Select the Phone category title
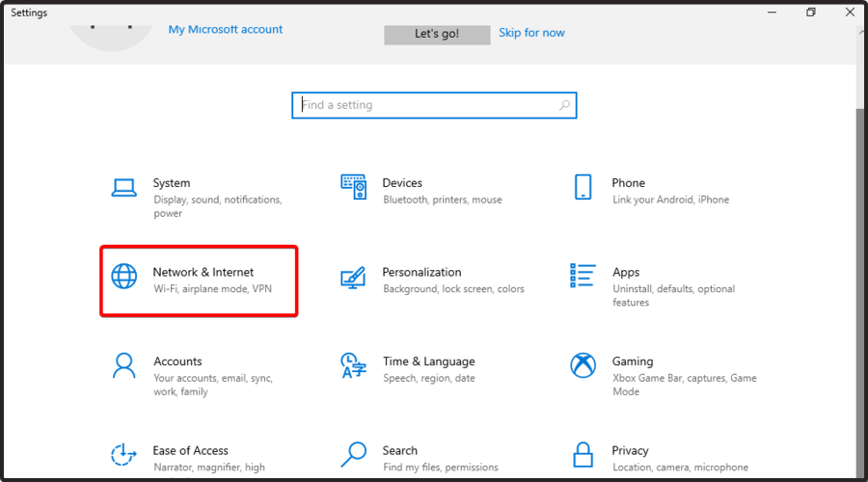The width and height of the screenshot is (868, 482). point(628,183)
